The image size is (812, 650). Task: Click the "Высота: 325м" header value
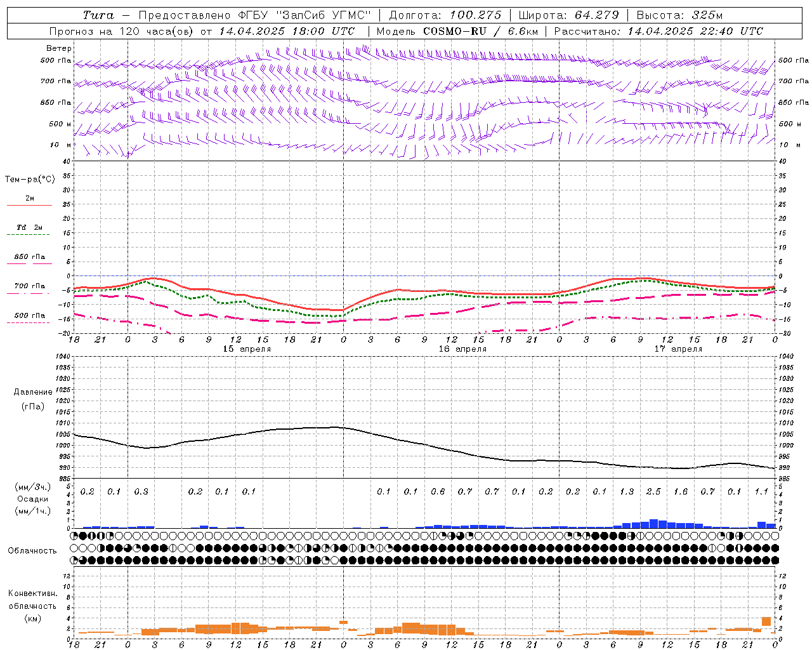click(679, 15)
